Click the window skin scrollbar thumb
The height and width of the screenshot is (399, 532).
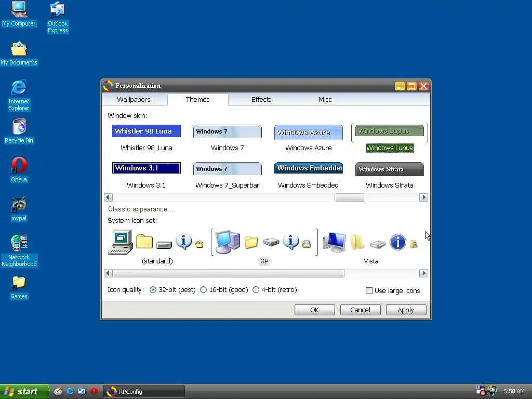click(350, 197)
